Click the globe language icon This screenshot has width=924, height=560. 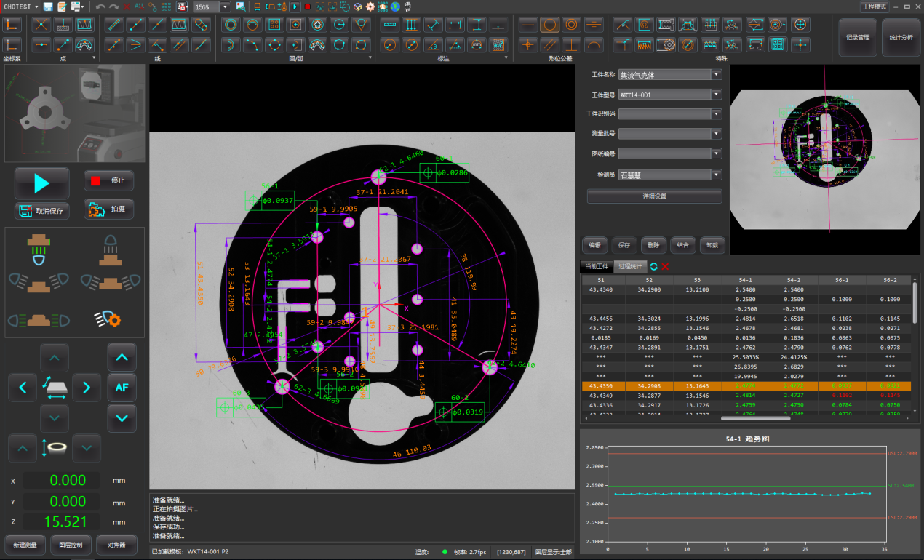[395, 7]
